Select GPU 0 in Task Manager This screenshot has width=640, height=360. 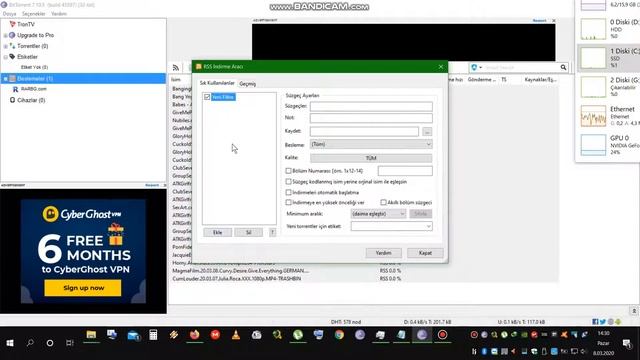pos(608,144)
